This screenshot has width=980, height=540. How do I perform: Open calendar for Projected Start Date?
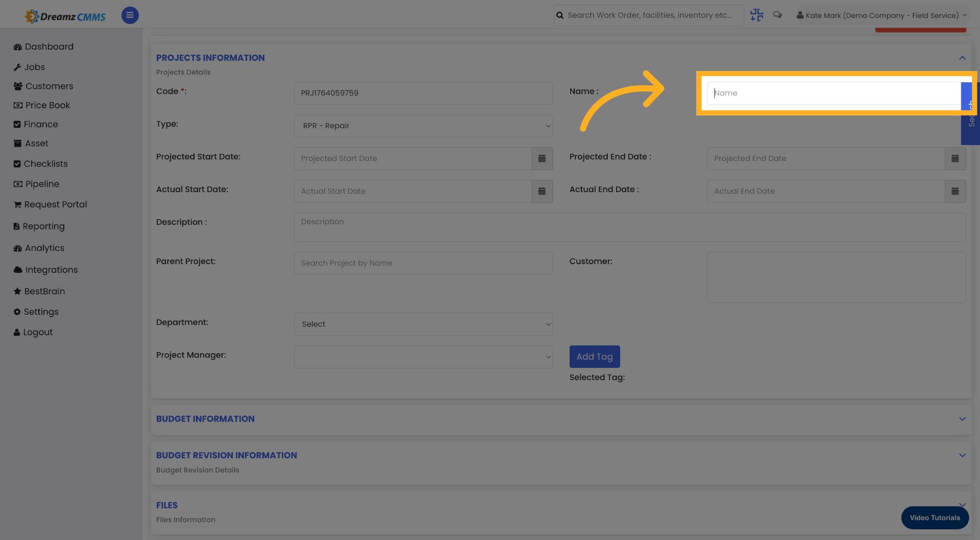[542, 158]
